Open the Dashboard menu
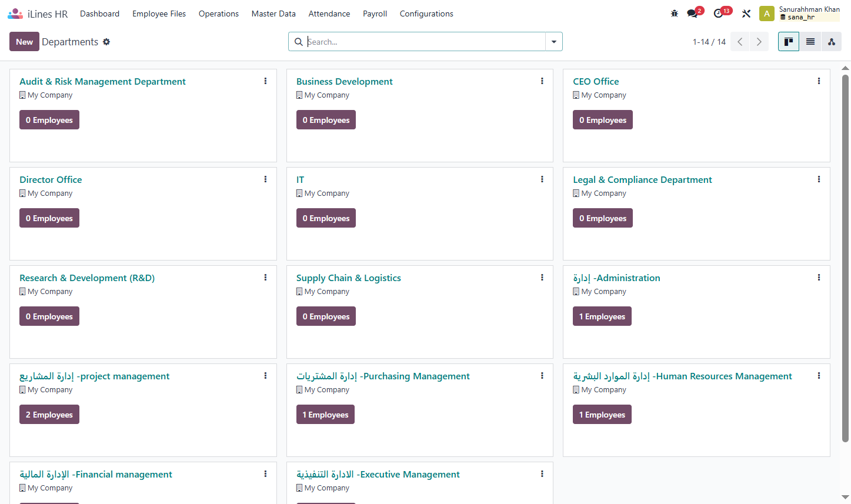This screenshot has width=851, height=504. click(100, 14)
